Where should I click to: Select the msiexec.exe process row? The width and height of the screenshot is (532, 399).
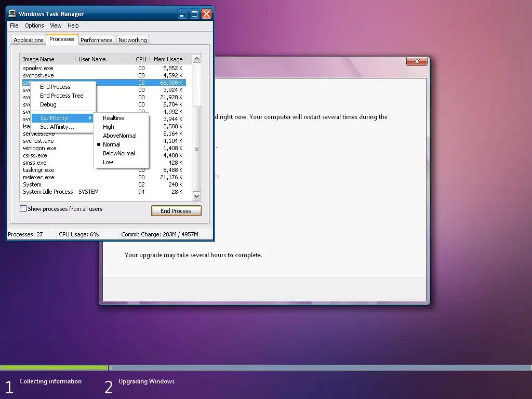click(104, 178)
